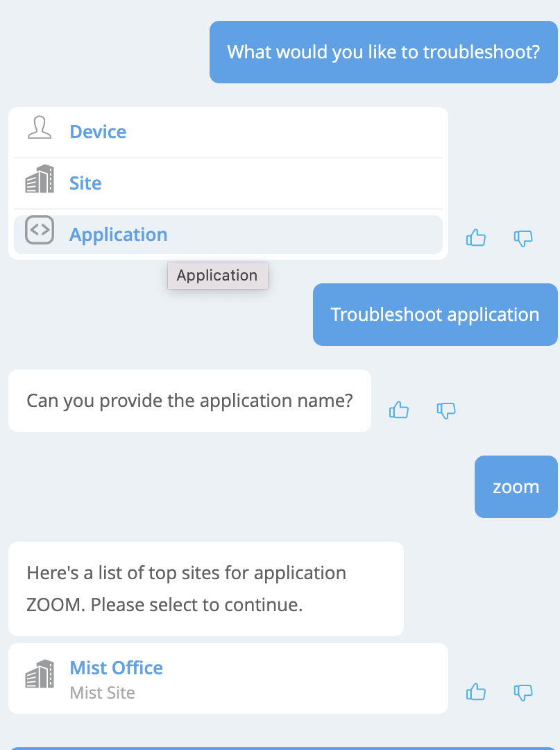Choose the Device troubleshoot option

point(98,132)
